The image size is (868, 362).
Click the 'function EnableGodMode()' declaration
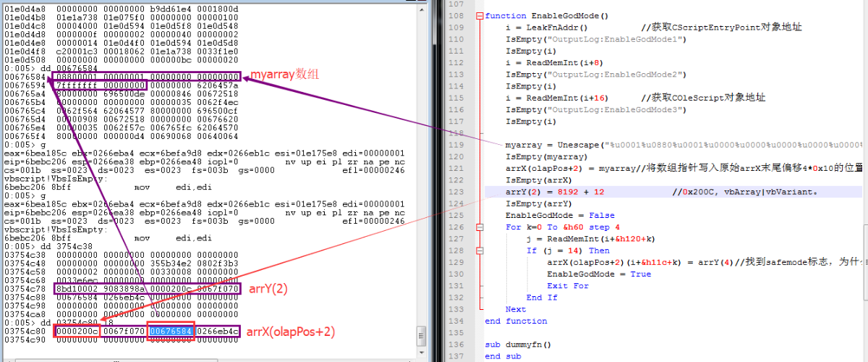click(x=548, y=16)
